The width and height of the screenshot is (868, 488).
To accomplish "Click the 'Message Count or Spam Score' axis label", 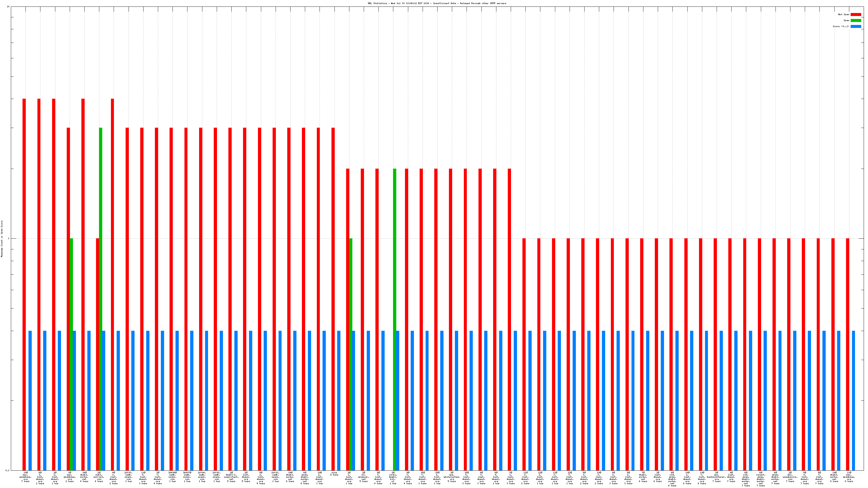I will (x=2, y=239).
